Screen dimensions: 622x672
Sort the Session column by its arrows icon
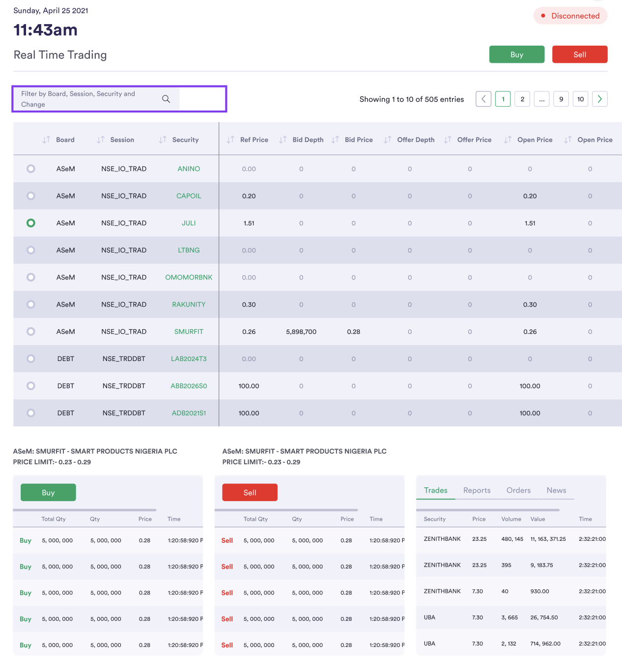click(x=100, y=140)
